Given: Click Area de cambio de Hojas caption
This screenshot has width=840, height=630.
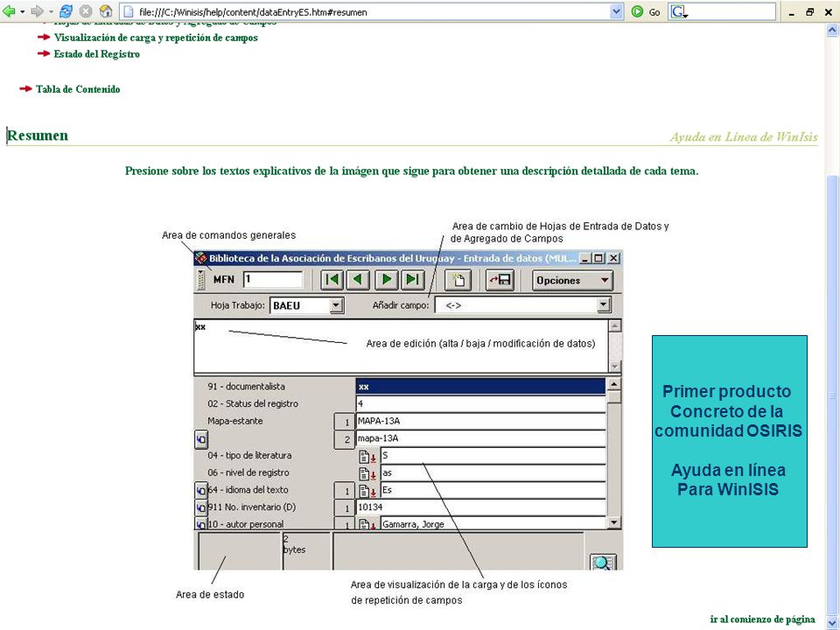Looking at the screenshot, I should point(560,233).
